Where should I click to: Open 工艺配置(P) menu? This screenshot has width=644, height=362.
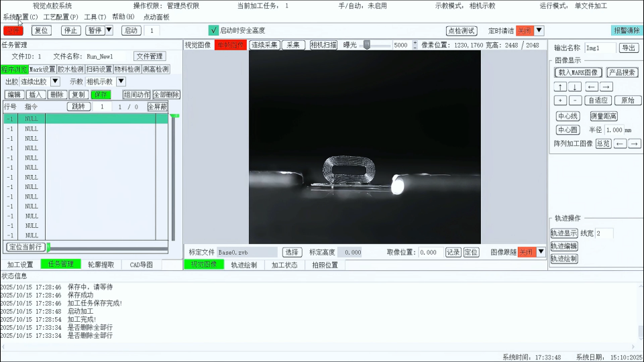[x=61, y=17]
